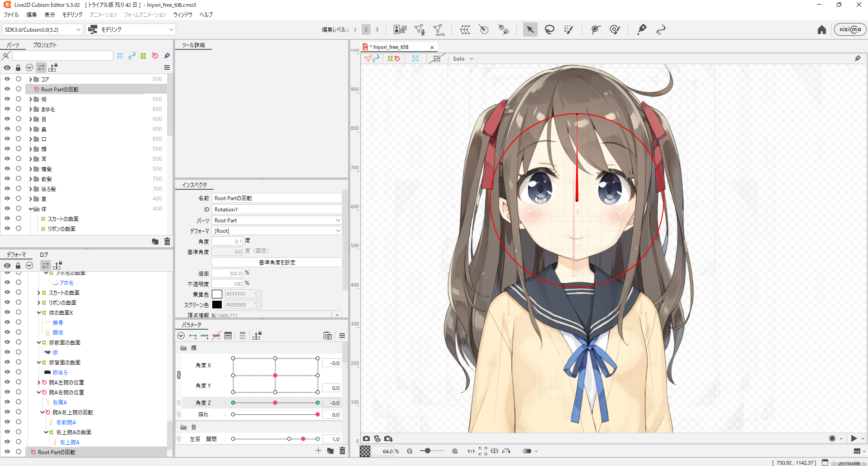Open the ファイル menu
Screen dimensions: 868x466
tap(11, 15)
